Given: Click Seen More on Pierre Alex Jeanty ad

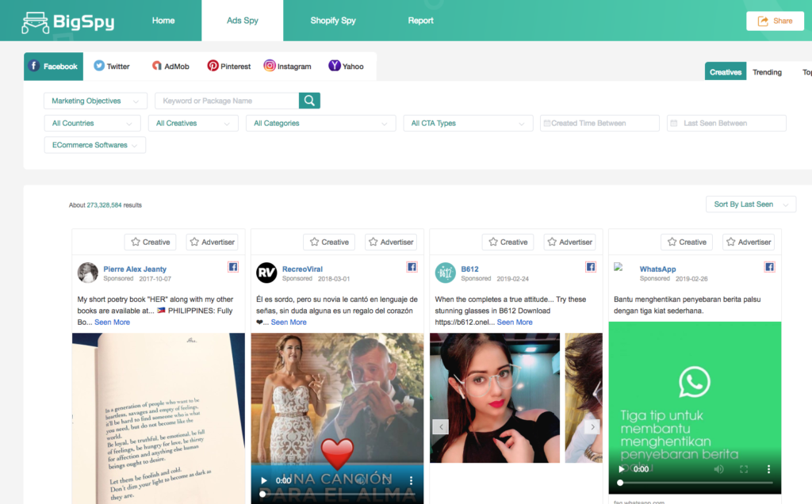Looking at the screenshot, I should pos(113,322).
